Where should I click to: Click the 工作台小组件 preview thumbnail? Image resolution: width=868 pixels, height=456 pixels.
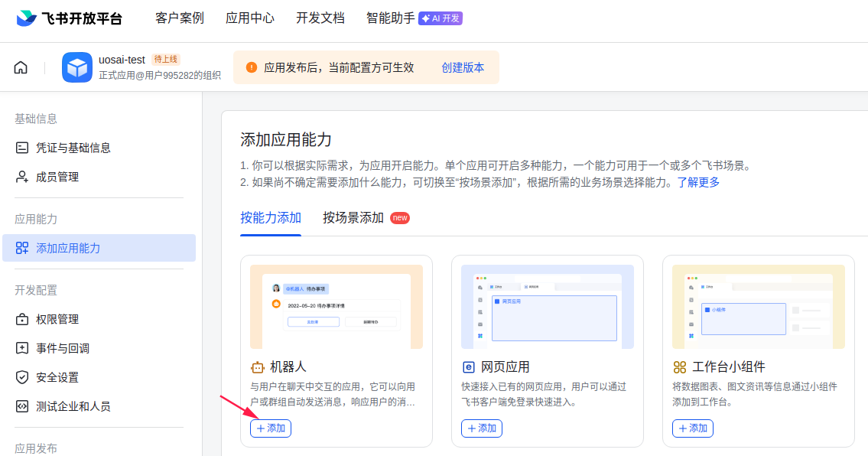point(759,306)
